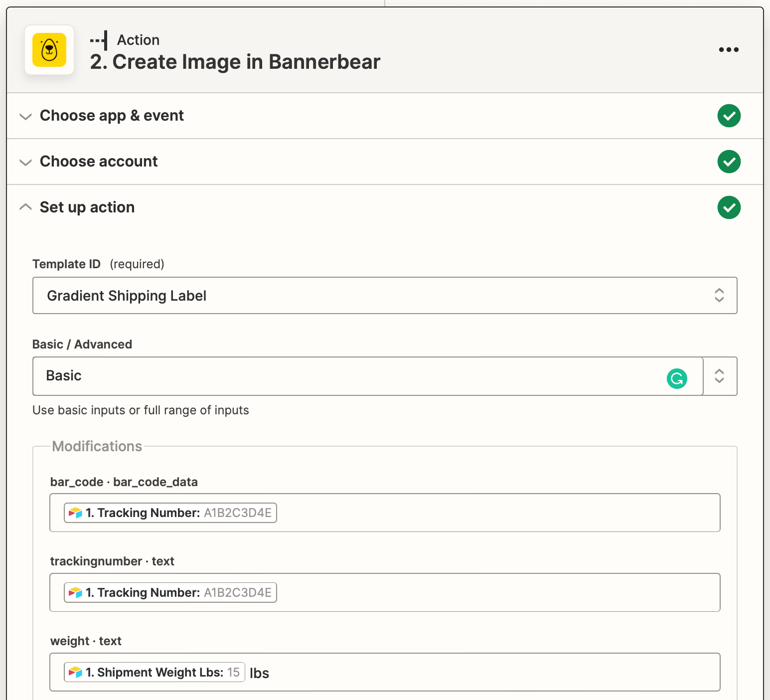Viewport: 770px width, 700px height.
Task: Select the Tracking Number pill in trackingnumber field
Action: coord(169,592)
